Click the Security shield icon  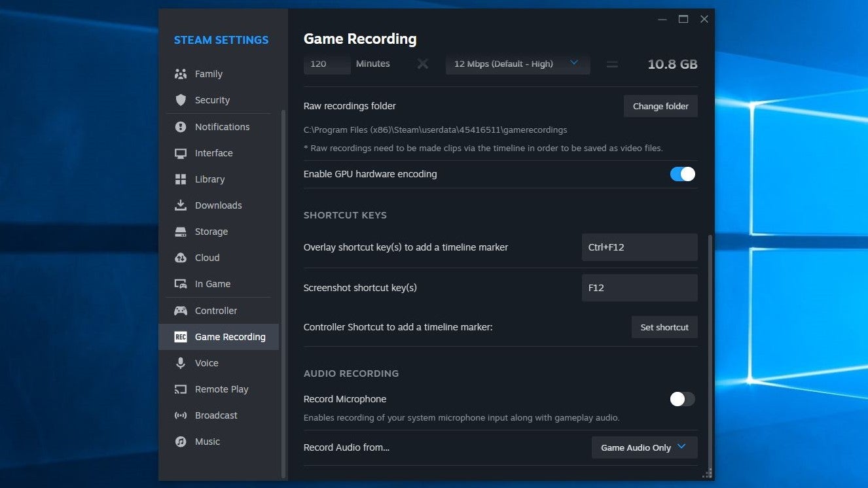pyautogui.click(x=181, y=100)
